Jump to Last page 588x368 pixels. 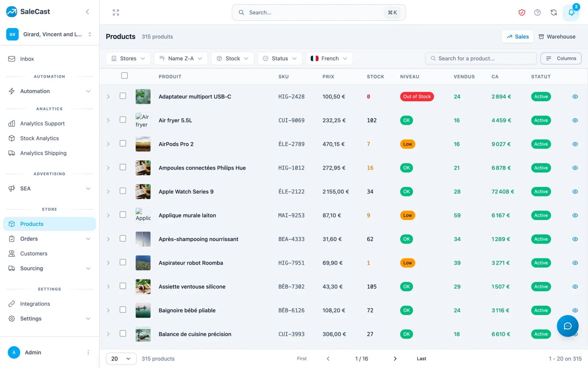pyautogui.click(x=422, y=359)
